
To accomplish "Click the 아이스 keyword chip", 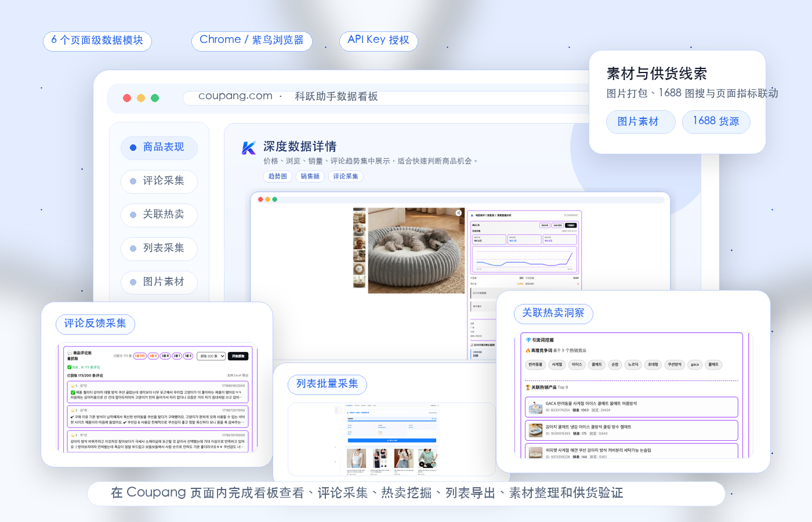I will [577, 365].
